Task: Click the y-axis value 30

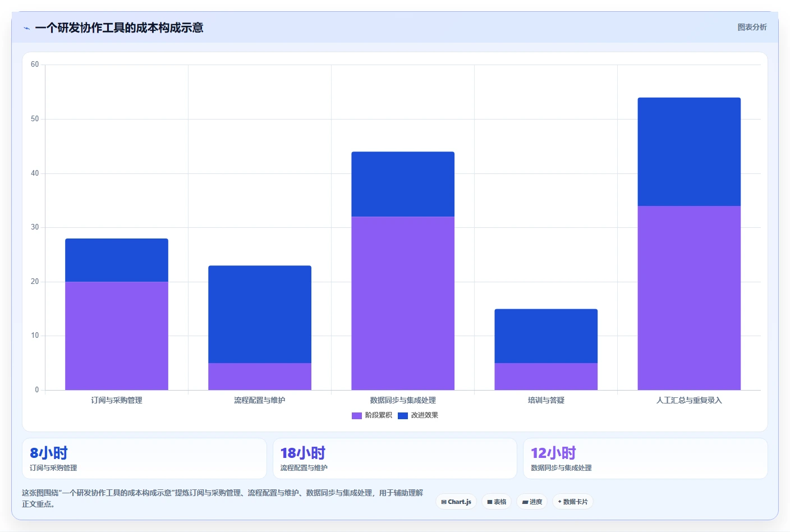Action: tap(35, 227)
